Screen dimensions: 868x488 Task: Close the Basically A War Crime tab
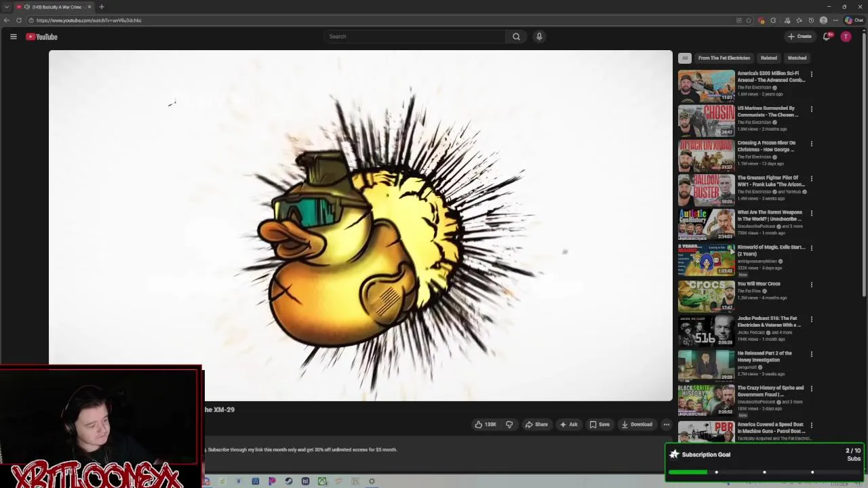tap(89, 7)
